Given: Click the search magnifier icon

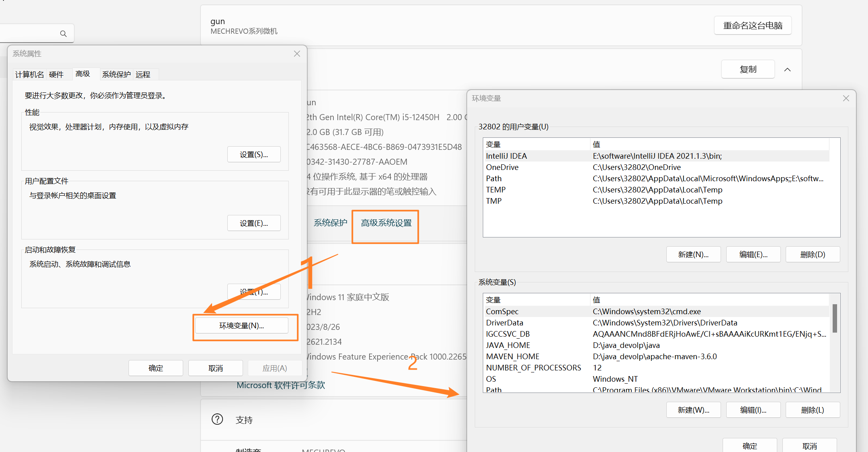Looking at the screenshot, I should pos(63,34).
